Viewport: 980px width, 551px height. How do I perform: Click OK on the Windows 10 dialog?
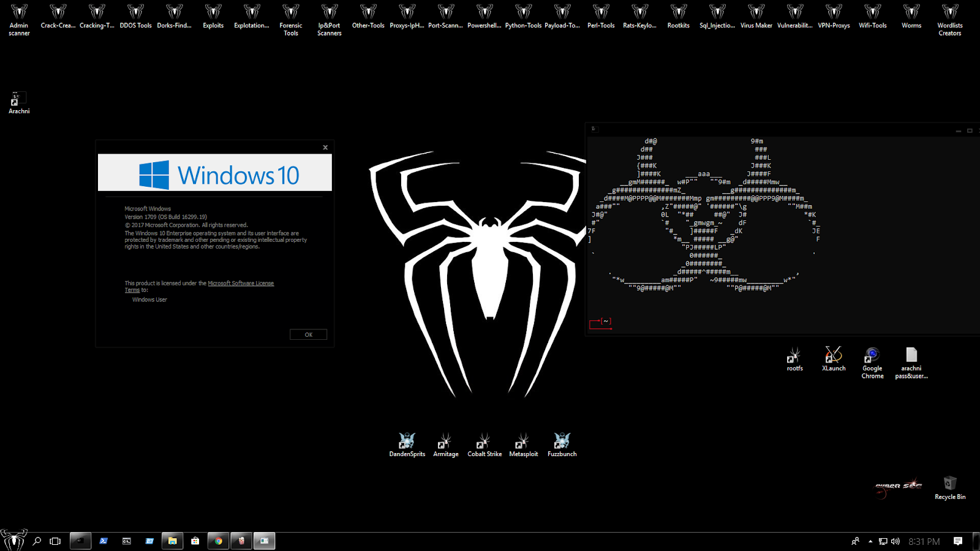point(308,334)
